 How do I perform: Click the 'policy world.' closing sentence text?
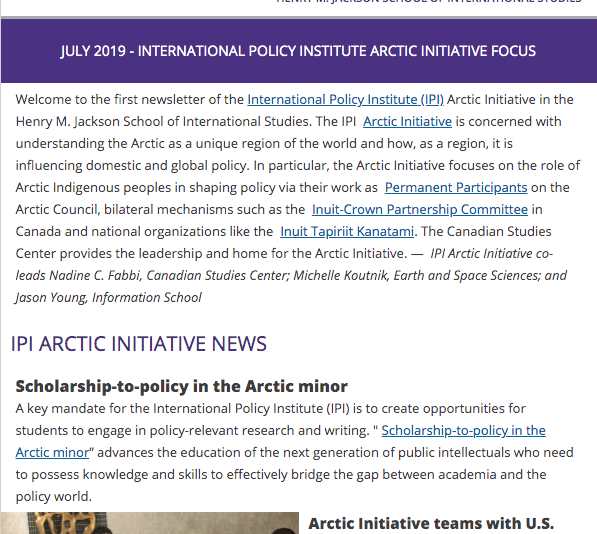54,497
